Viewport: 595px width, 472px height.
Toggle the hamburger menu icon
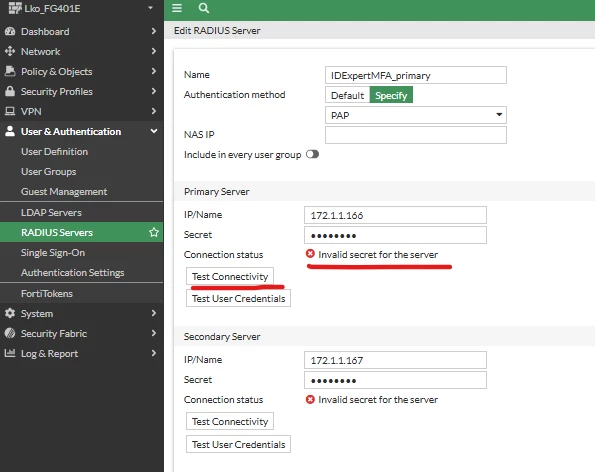(177, 8)
